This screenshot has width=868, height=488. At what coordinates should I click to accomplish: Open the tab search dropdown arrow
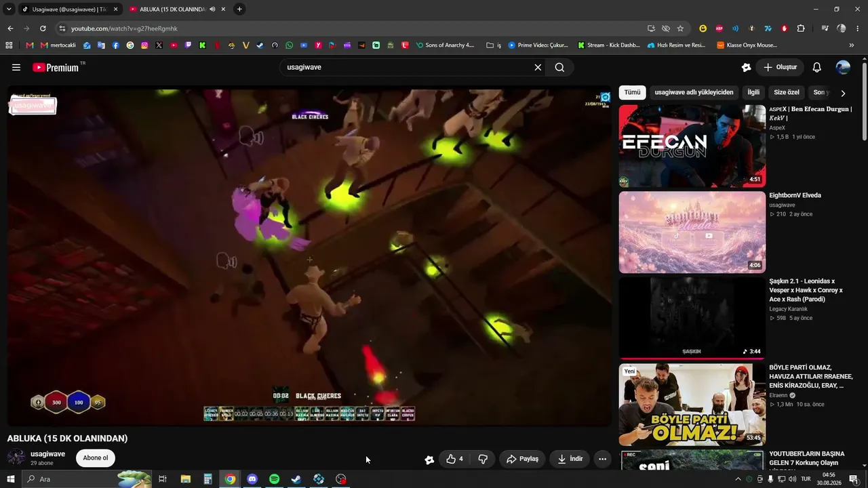(9, 9)
